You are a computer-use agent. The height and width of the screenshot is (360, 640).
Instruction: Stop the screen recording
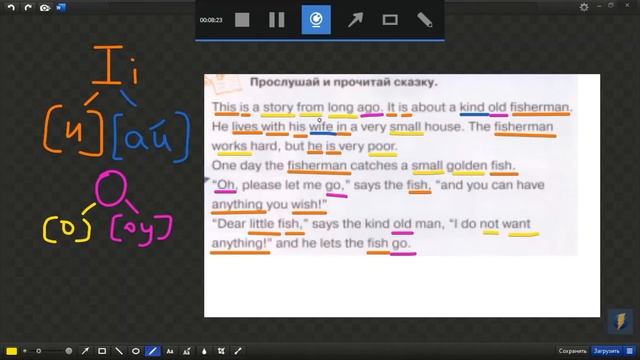pyautogui.click(x=242, y=20)
